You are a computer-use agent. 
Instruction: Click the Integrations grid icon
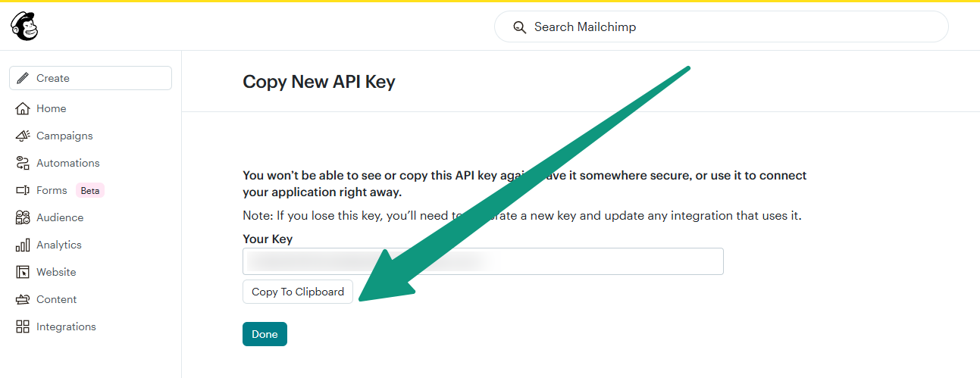point(23,326)
